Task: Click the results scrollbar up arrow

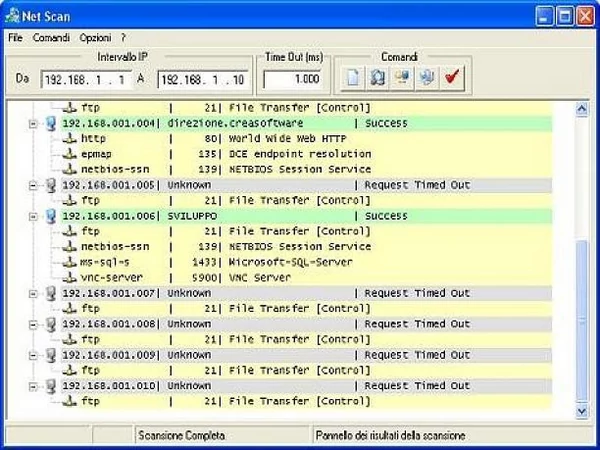Action: point(582,109)
